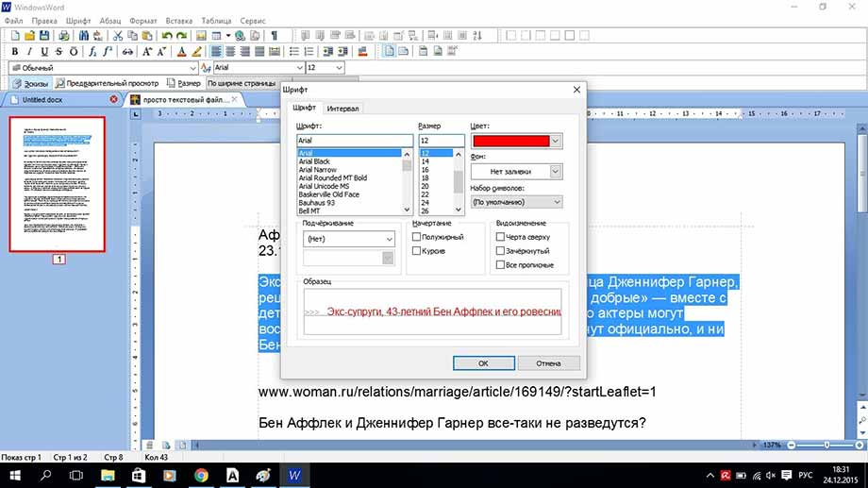Expand the Обычный style dropdown
The image size is (868, 488).
(192, 68)
